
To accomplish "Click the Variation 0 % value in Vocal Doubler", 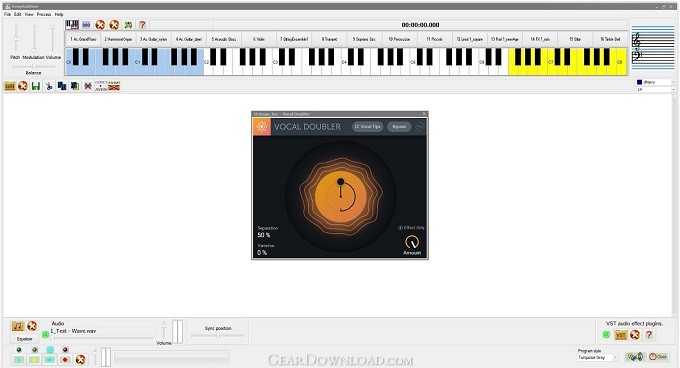I will click(262, 252).
